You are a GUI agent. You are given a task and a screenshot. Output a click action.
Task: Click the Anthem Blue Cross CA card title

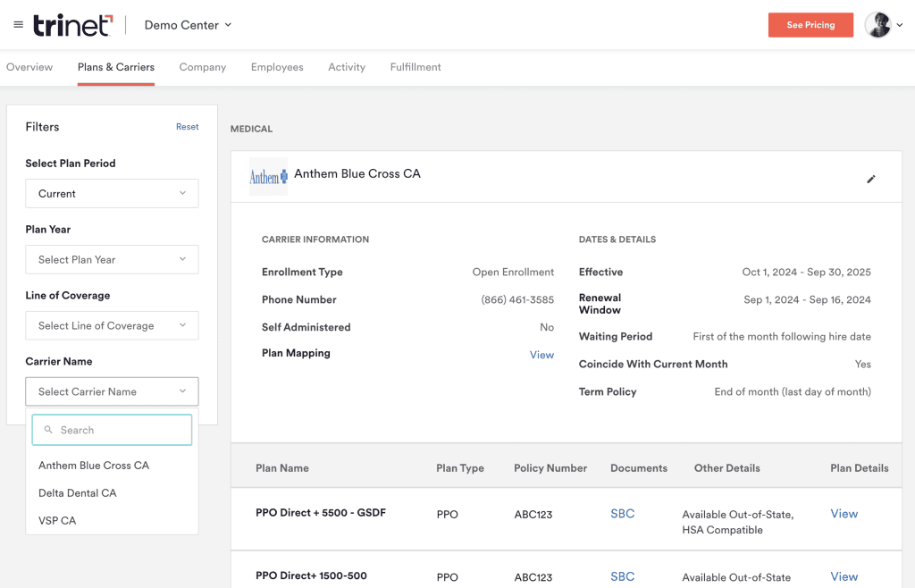click(x=357, y=174)
